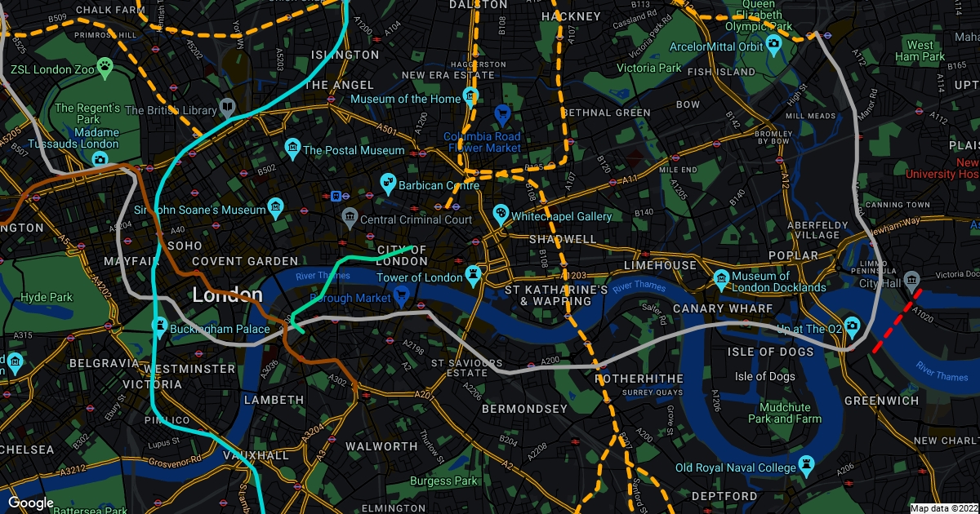
Task: Open the Borough Market shopping marker
Action: tap(400, 295)
